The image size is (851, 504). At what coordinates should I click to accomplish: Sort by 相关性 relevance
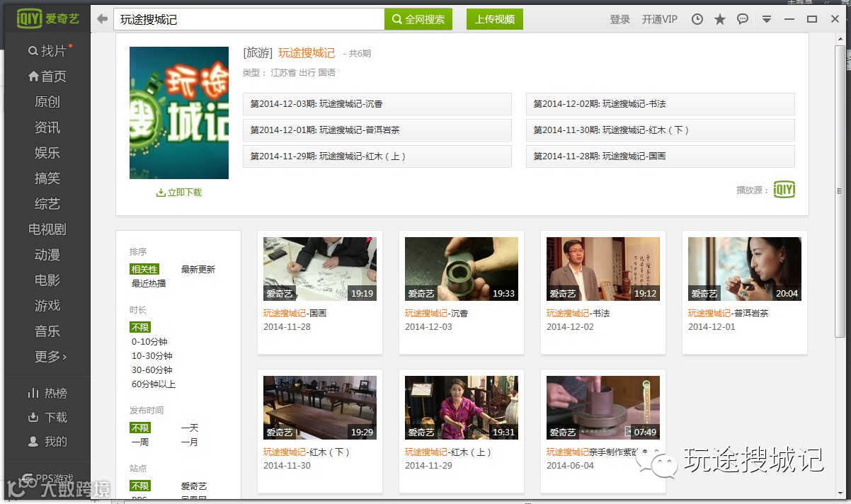point(144,269)
